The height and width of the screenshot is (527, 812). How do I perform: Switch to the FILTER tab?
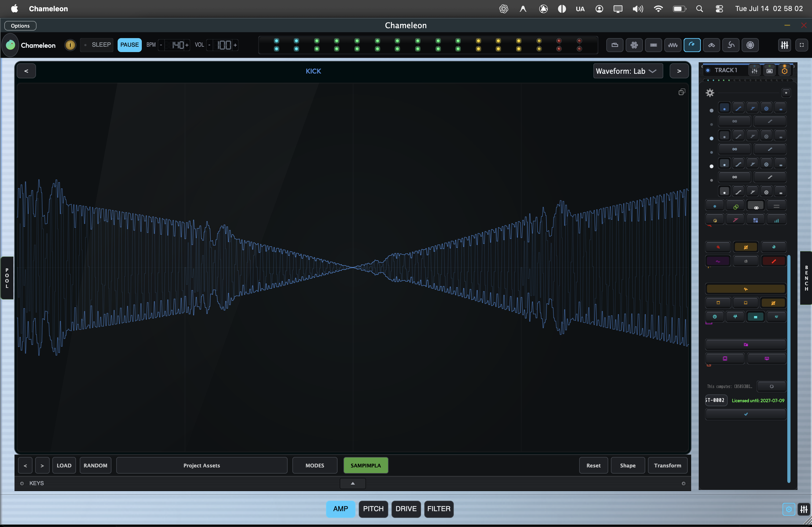click(439, 509)
